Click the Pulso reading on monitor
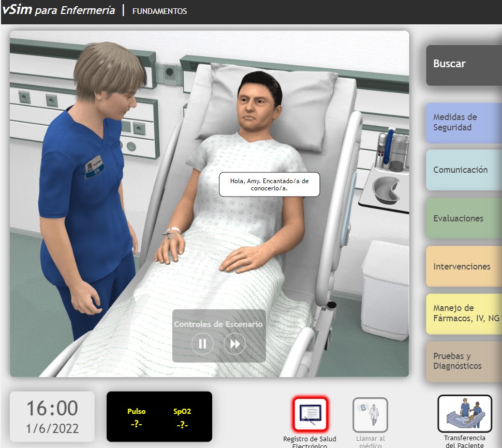The width and height of the screenshot is (502, 448). pyautogui.click(x=137, y=418)
